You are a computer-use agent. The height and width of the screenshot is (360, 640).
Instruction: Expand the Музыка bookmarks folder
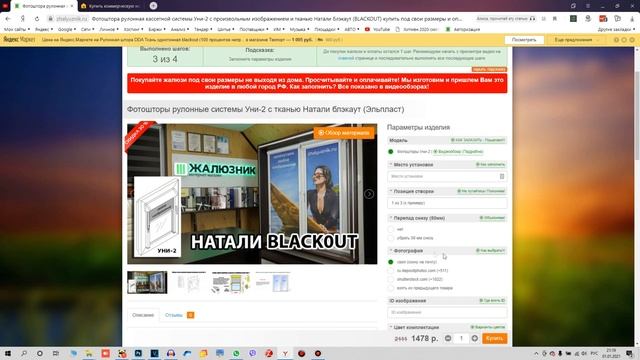coord(299,29)
